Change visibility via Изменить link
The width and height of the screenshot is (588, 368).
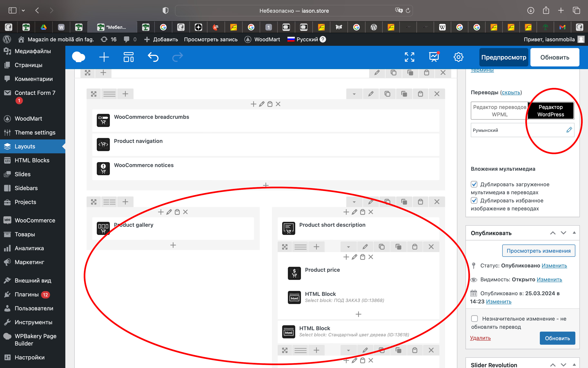point(549,279)
